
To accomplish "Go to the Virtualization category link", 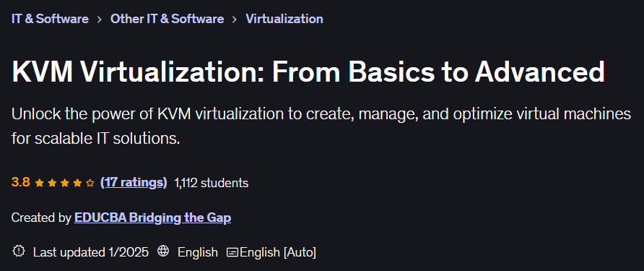I will (284, 19).
